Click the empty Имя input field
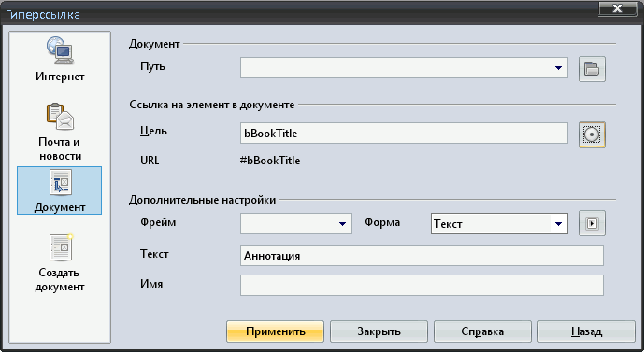Screen dimensions: 644x352 coord(422,285)
